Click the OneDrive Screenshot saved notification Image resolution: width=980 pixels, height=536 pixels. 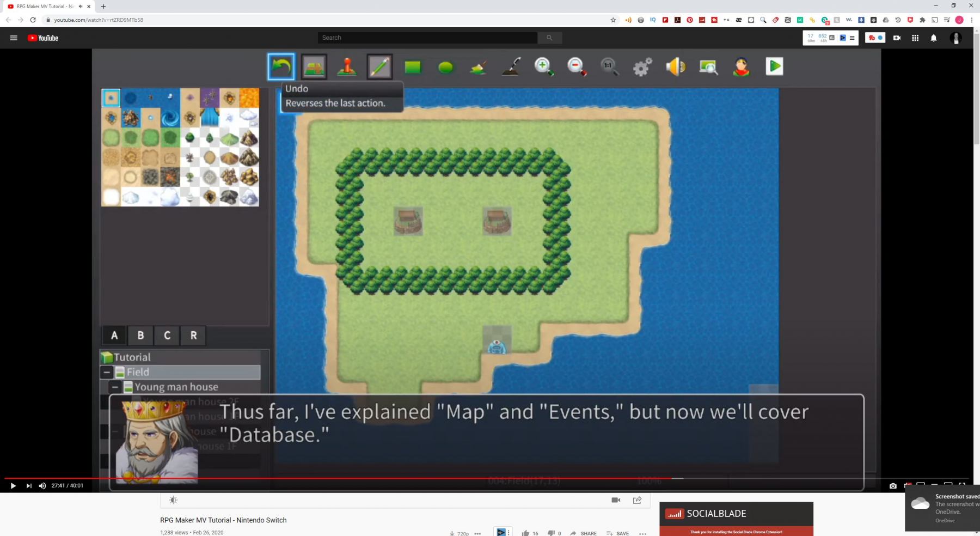tap(942, 508)
